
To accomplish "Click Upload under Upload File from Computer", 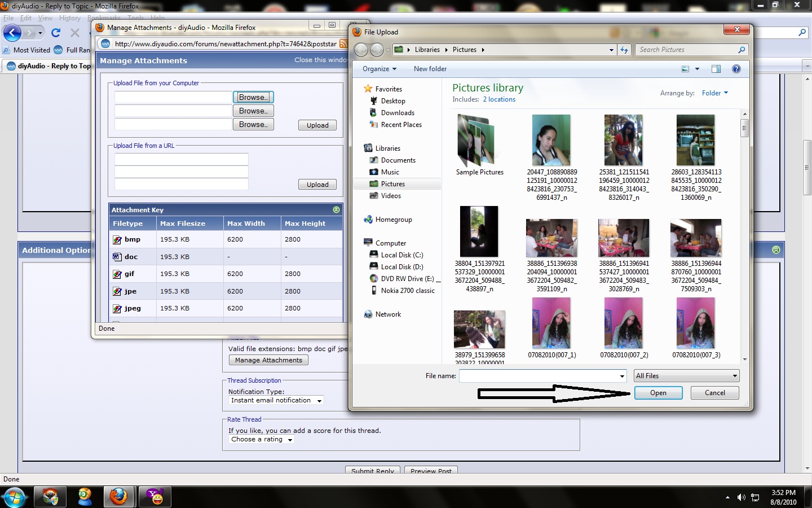I will tap(317, 125).
